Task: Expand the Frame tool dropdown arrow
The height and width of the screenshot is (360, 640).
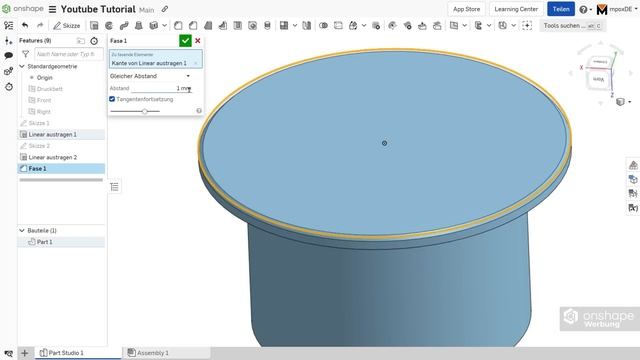Action: click(x=489, y=26)
